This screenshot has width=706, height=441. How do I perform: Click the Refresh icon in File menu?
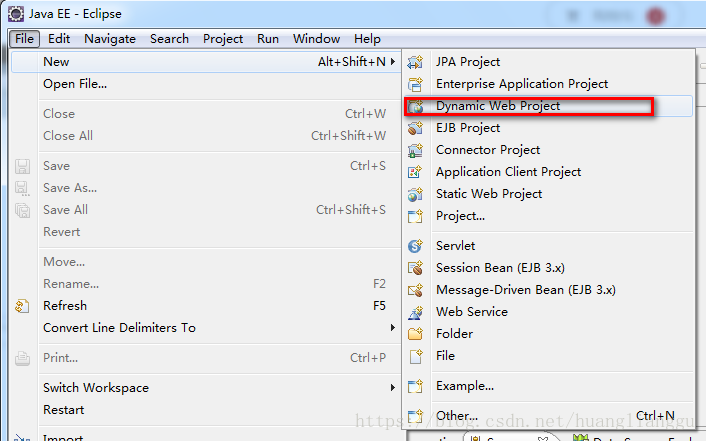pos(22,306)
